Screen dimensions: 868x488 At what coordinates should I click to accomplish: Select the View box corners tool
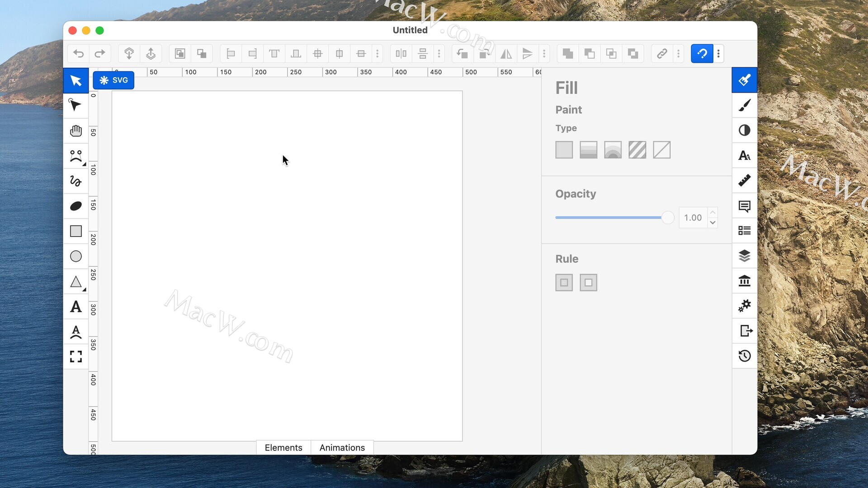[x=76, y=357]
